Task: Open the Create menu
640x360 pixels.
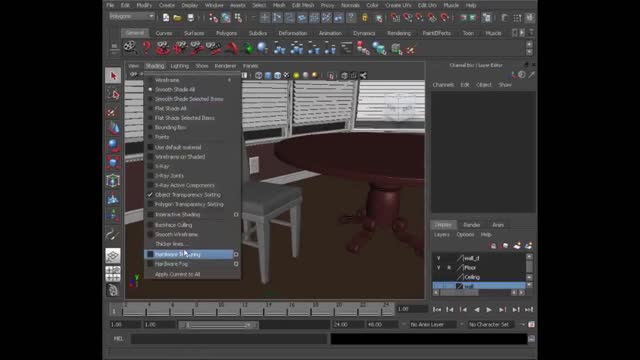Action: pos(167,5)
